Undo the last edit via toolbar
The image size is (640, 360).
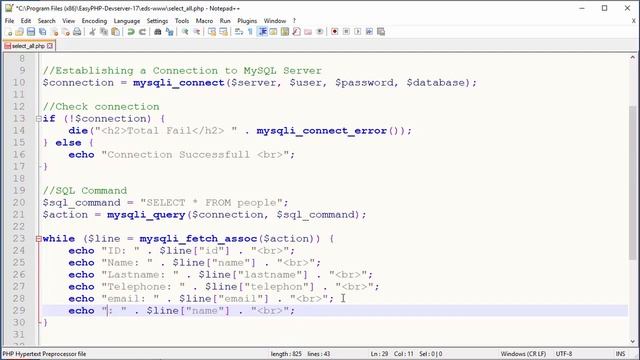click(131, 32)
